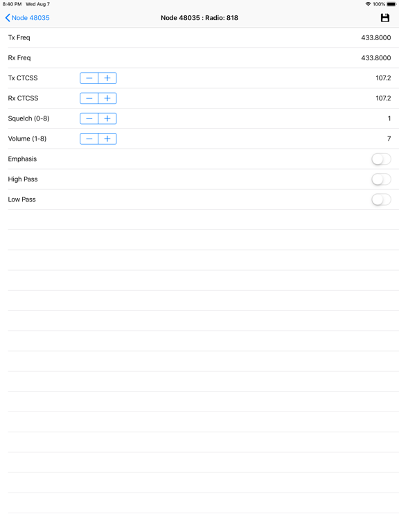Tap the Low Pass label

click(21, 199)
